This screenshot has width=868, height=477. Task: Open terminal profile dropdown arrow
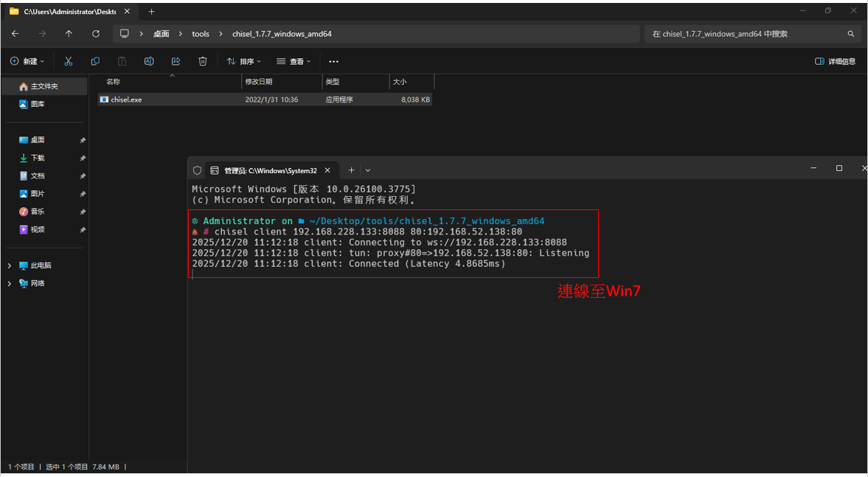368,170
